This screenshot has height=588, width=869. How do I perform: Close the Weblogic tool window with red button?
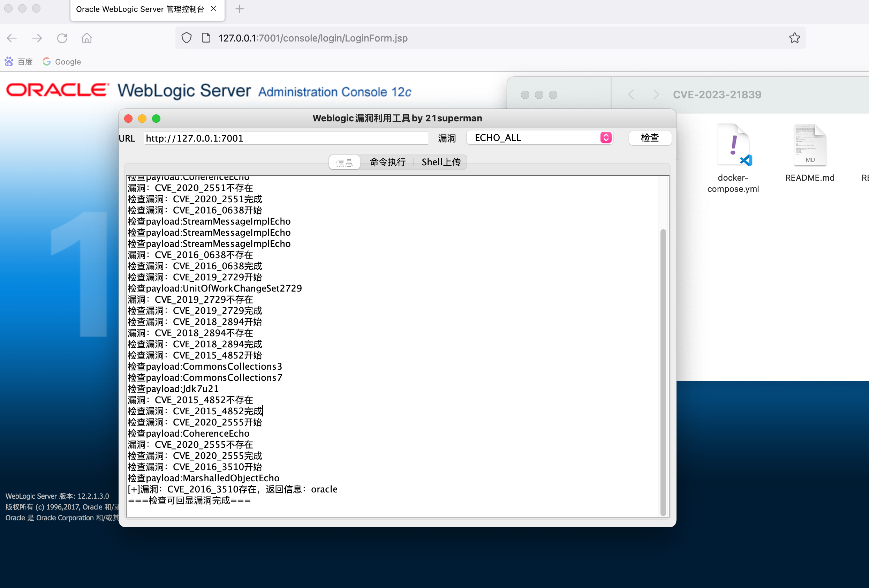pos(128,119)
